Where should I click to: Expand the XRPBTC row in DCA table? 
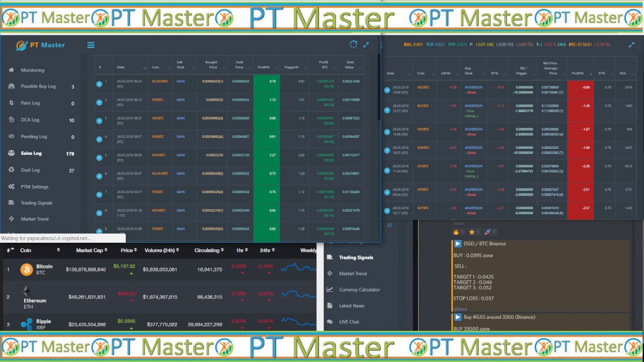tap(387, 192)
